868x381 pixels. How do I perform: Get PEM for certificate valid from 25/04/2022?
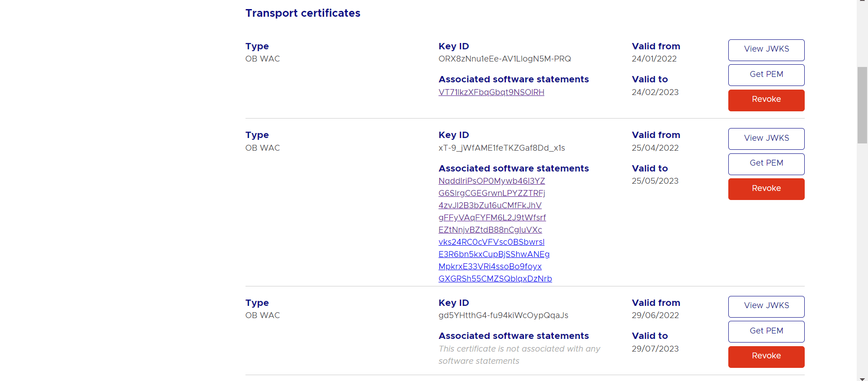coord(766,164)
